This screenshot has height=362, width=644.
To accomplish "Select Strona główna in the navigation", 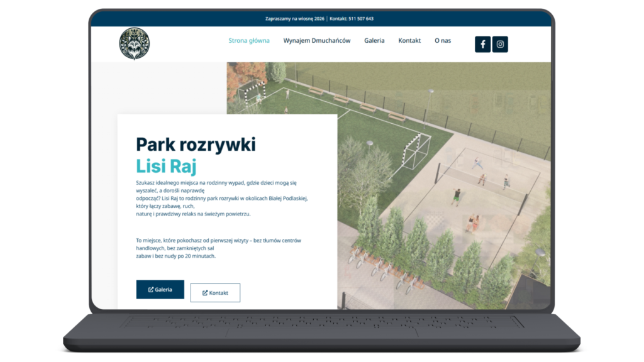I will tap(248, 40).
